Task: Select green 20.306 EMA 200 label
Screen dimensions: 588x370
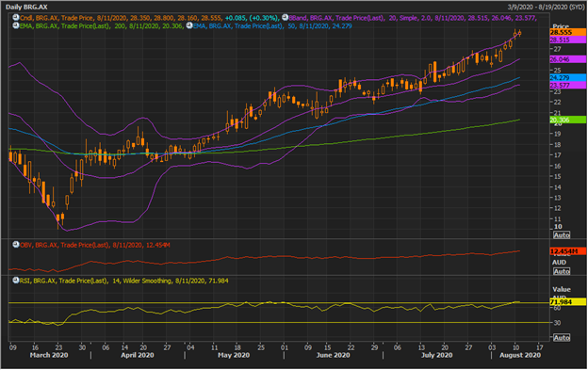Action: pos(568,120)
